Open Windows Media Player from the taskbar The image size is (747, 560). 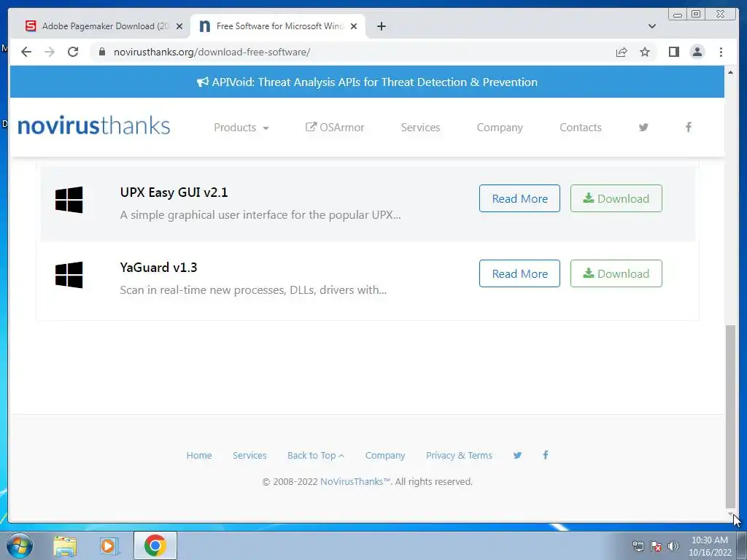click(x=109, y=545)
